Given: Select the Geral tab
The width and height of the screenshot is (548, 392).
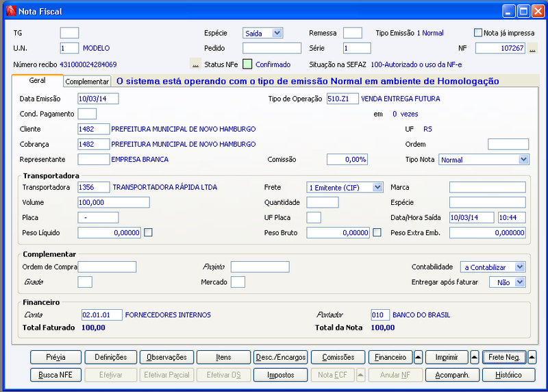Looking at the screenshot, I should click(37, 80).
